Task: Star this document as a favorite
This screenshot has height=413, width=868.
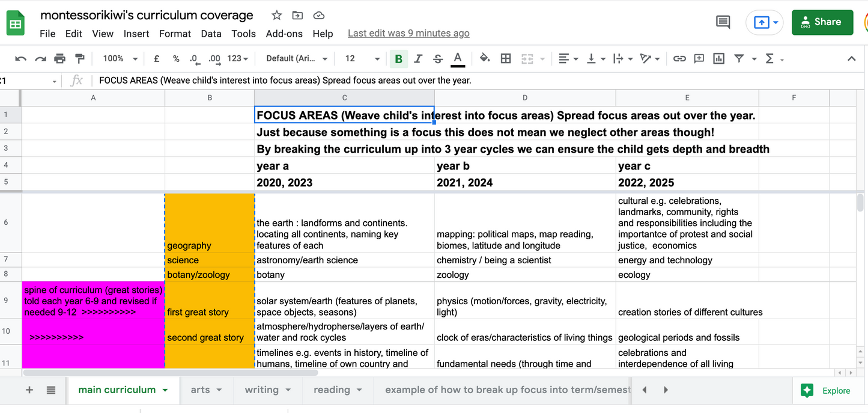Action: [276, 16]
